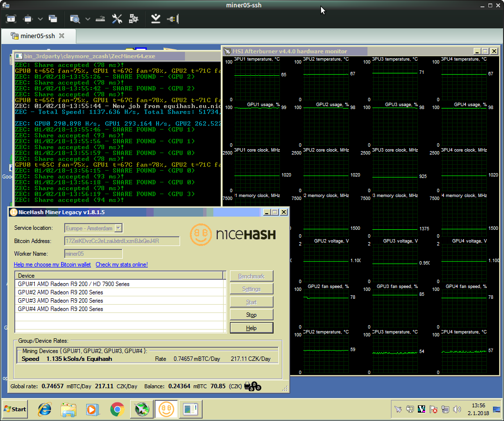Launch Google Chrome from the taskbar

tap(117, 409)
